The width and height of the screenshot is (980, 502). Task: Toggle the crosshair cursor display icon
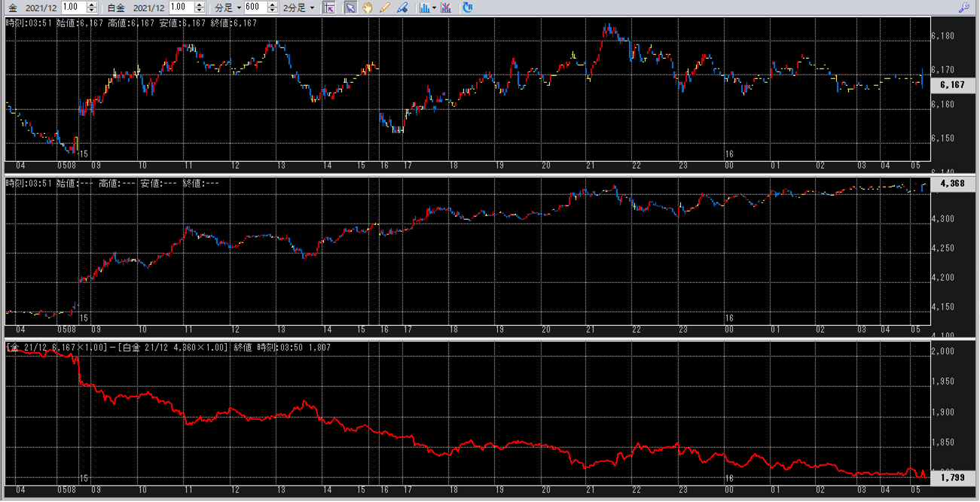tap(329, 8)
